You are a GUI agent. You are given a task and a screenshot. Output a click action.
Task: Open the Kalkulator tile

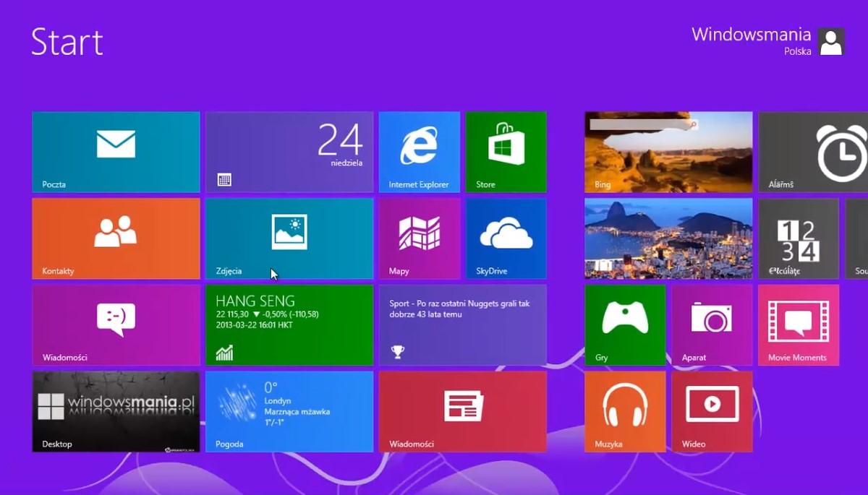pos(799,238)
